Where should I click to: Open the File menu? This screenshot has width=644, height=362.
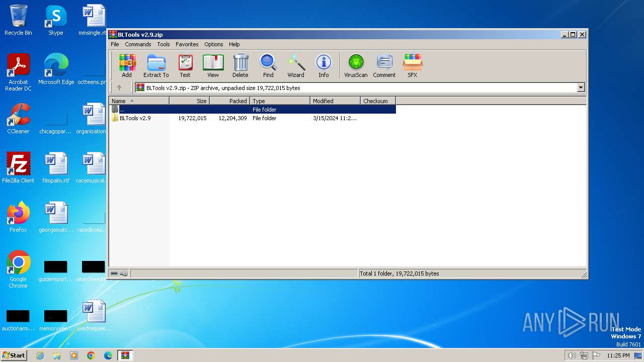click(x=115, y=44)
